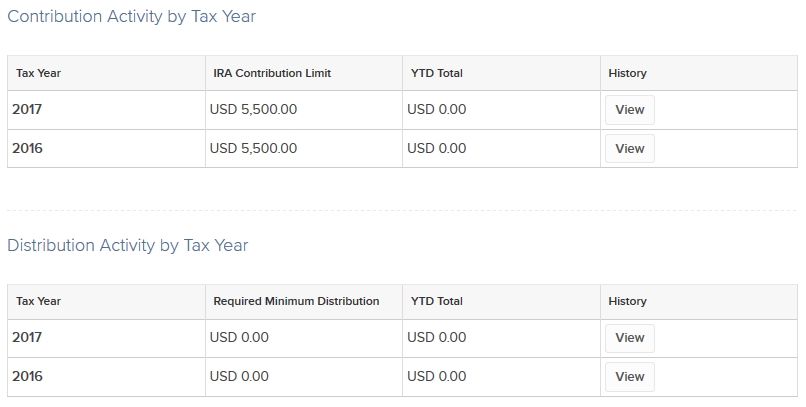View 2016 contribution history

[630, 149]
